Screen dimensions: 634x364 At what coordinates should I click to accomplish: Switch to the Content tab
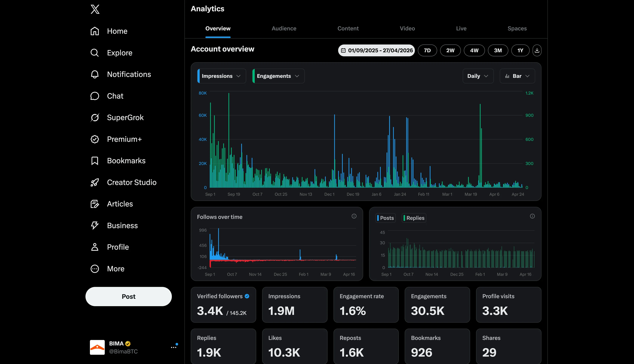coord(348,29)
